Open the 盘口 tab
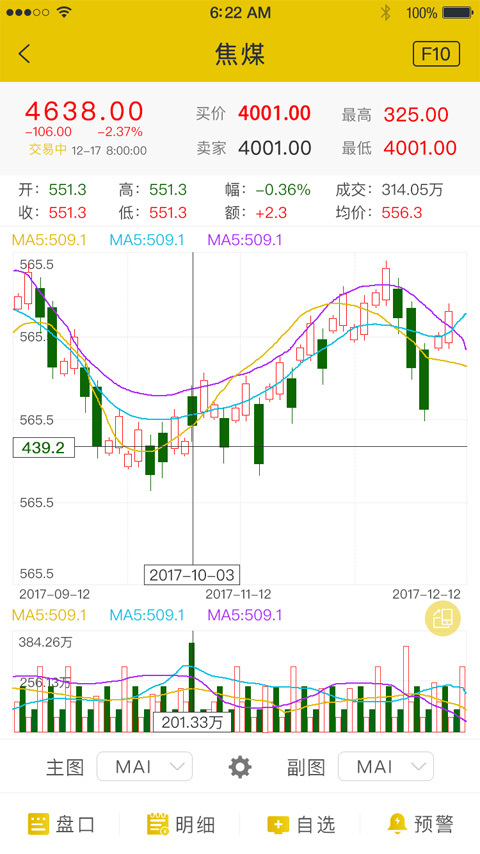 click(x=61, y=824)
